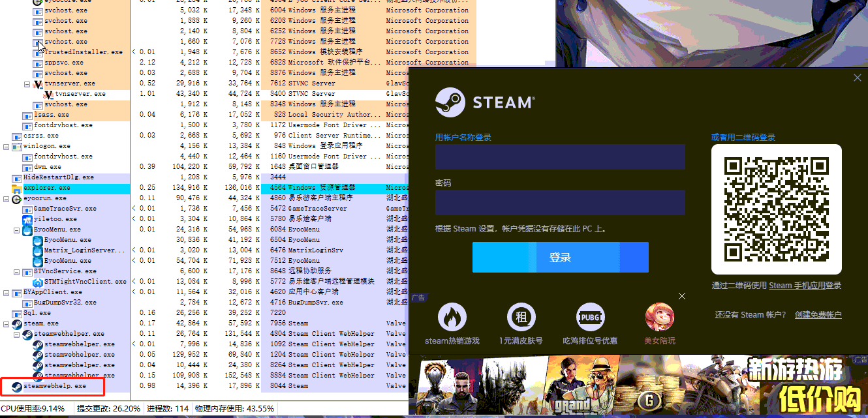This screenshot has width=868, height=418.
Task: Select the svchost.exe row with PID 8876
Action: point(238,73)
